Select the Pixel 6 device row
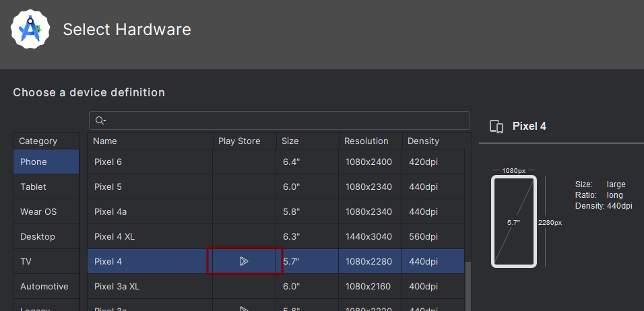Viewport: 644px width, 311px height. [276, 162]
